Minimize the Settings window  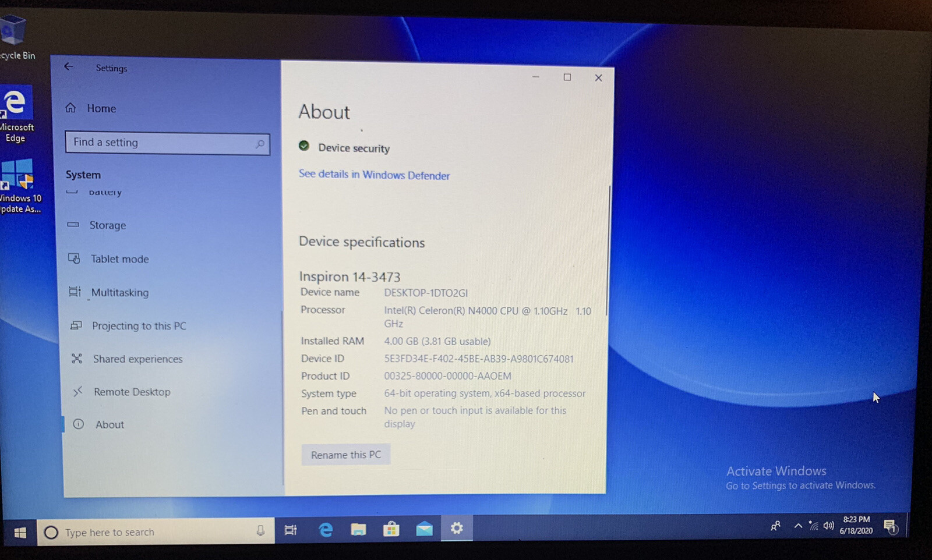click(535, 77)
